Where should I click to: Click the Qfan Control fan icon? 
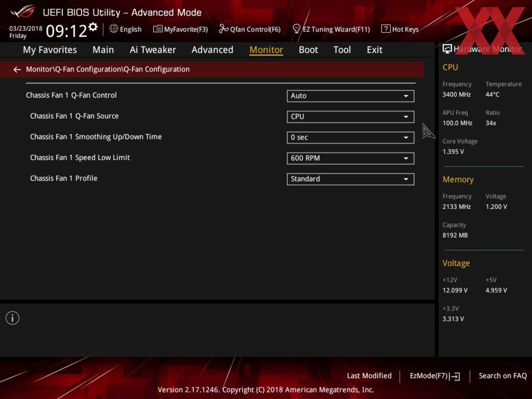(x=224, y=29)
